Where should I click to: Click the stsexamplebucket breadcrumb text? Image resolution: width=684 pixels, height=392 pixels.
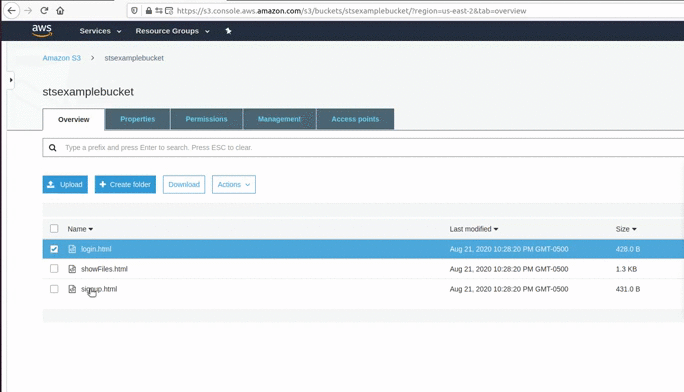click(134, 58)
